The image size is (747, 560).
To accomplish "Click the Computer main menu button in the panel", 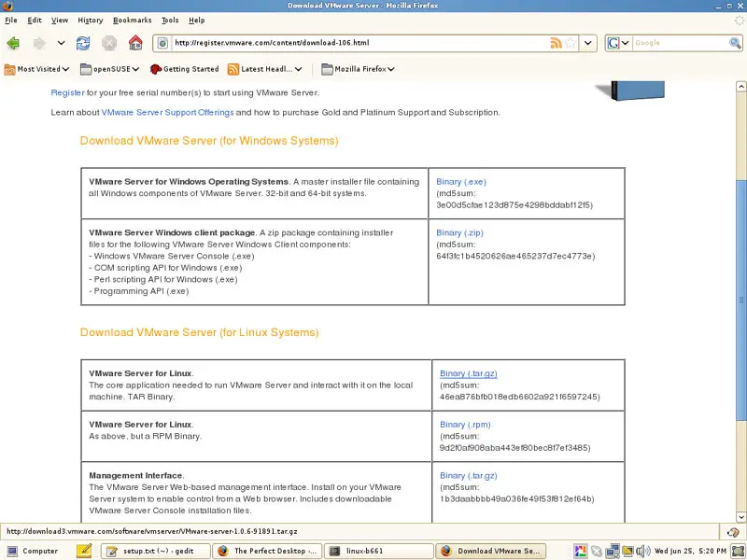I will (33, 551).
